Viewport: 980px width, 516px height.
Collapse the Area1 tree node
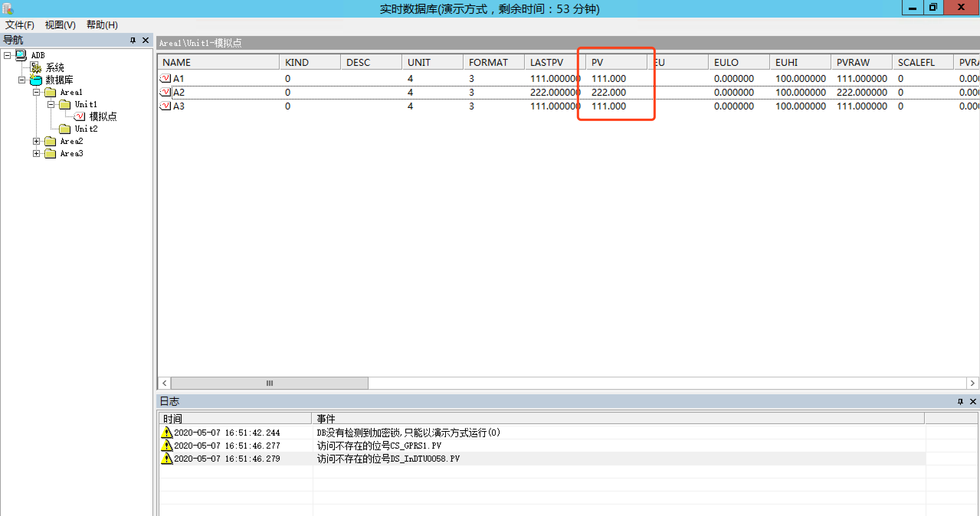36,92
